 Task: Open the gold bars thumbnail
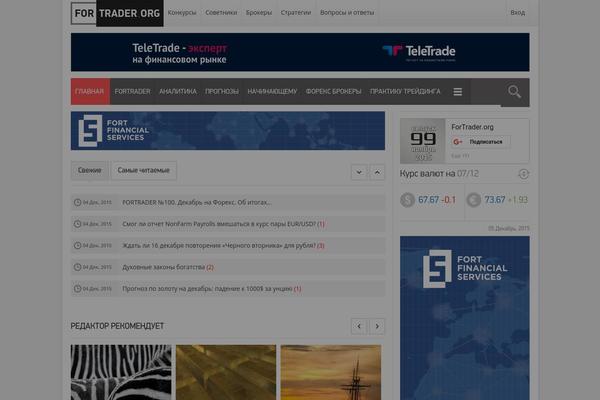coord(226,372)
